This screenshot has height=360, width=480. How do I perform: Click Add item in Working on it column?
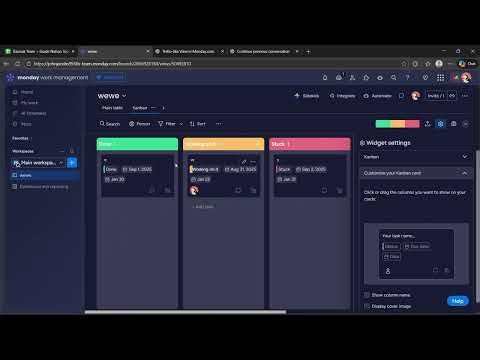(x=203, y=207)
